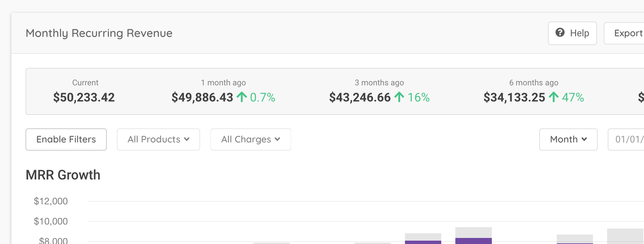Click the MRR Growth chart heading
This screenshot has height=244, width=644.
pos(63,175)
